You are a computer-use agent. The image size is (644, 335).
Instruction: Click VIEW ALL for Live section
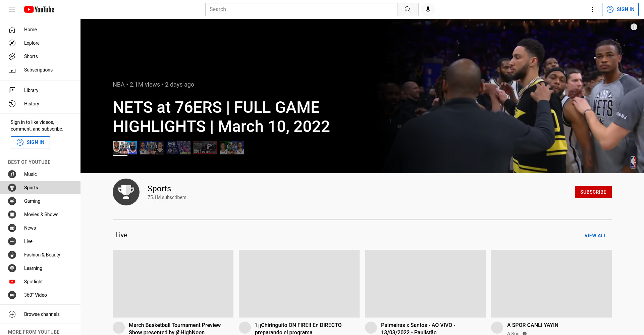[595, 236]
